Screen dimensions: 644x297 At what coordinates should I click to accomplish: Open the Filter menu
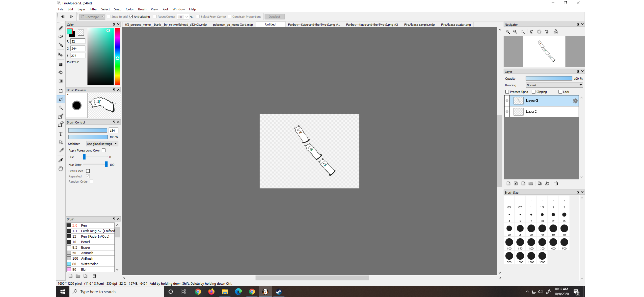pyautogui.click(x=93, y=9)
